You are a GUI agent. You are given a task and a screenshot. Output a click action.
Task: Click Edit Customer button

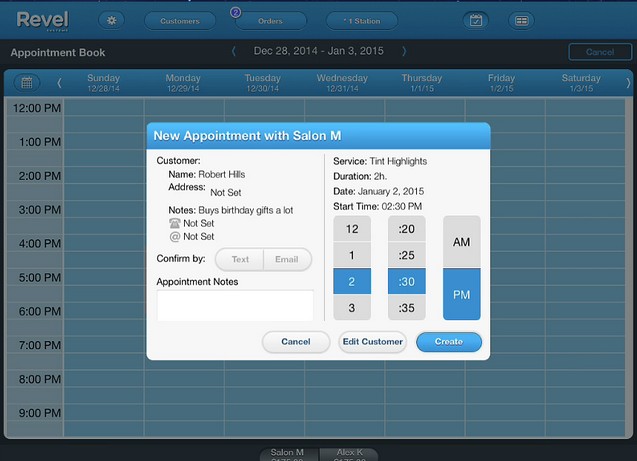[x=373, y=342]
